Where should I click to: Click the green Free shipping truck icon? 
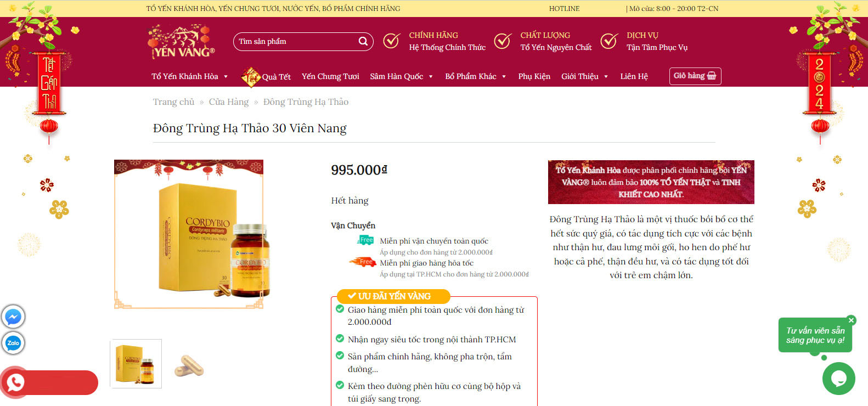click(365, 240)
